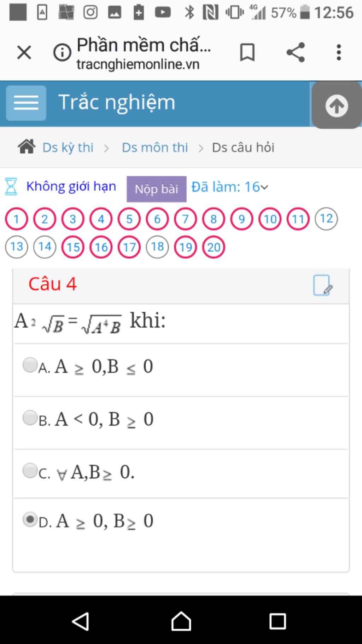Go to Ds kỳ thi breadcrumb
The height and width of the screenshot is (644, 362).
pos(68,147)
